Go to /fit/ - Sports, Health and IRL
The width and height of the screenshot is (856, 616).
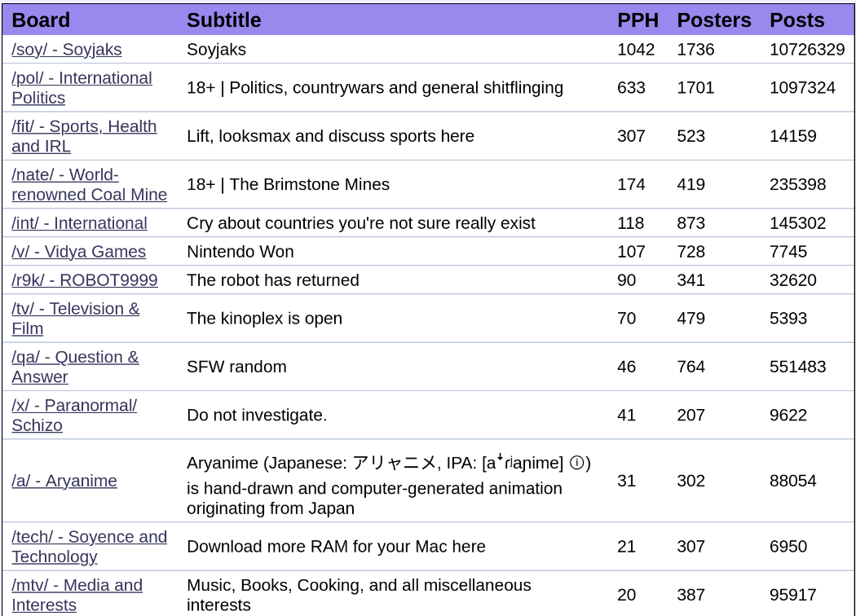(84, 126)
